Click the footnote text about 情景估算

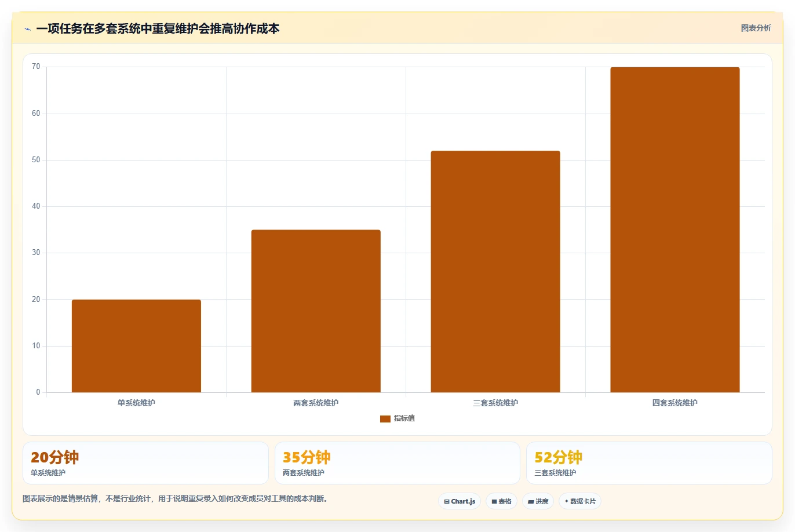pos(176,498)
